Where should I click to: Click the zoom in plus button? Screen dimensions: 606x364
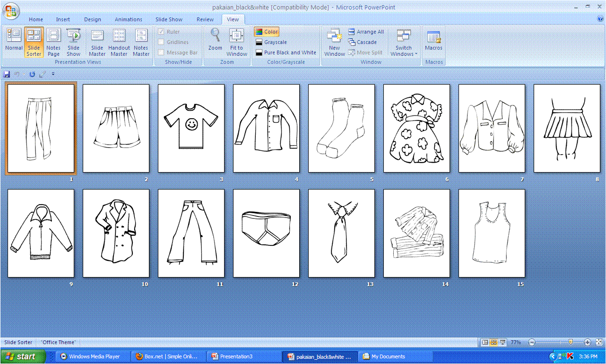pyautogui.click(x=588, y=342)
